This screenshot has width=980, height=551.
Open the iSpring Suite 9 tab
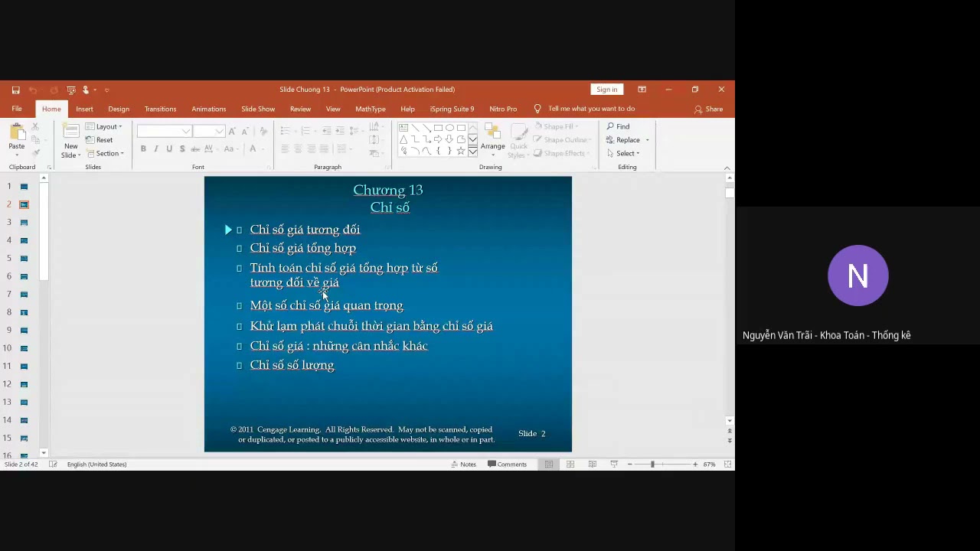point(452,109)
